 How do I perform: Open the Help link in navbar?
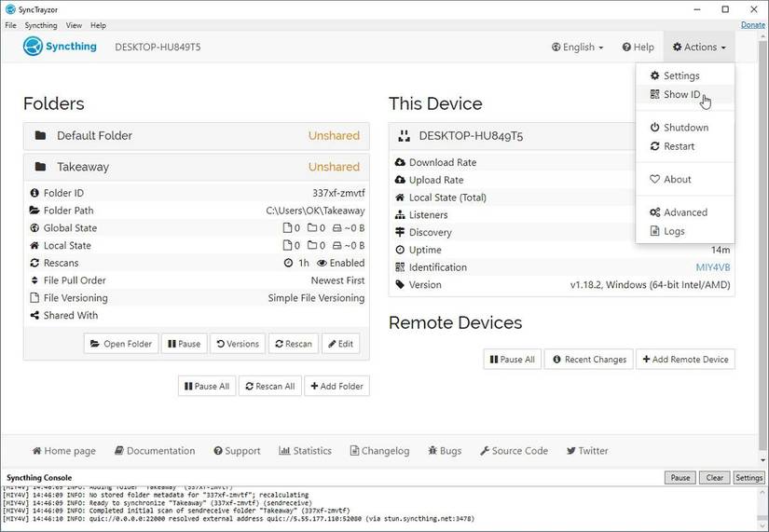639,48
